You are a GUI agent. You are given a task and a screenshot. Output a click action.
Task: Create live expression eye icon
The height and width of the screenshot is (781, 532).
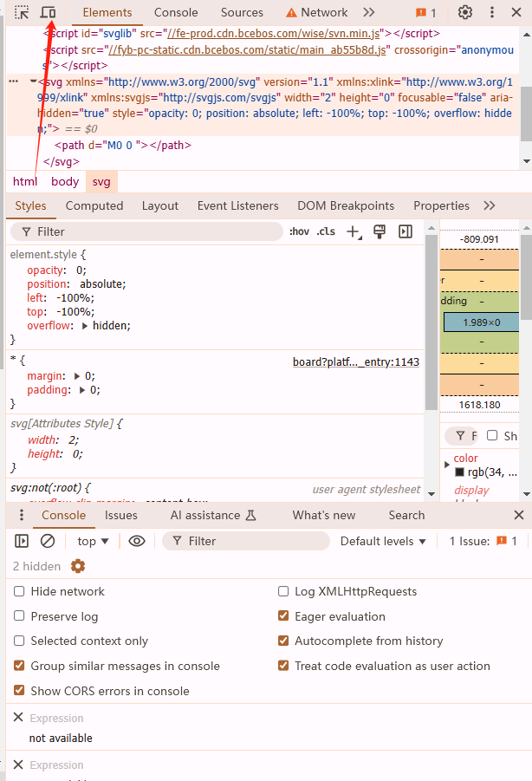pyautogui.click(x=137, y=541)
